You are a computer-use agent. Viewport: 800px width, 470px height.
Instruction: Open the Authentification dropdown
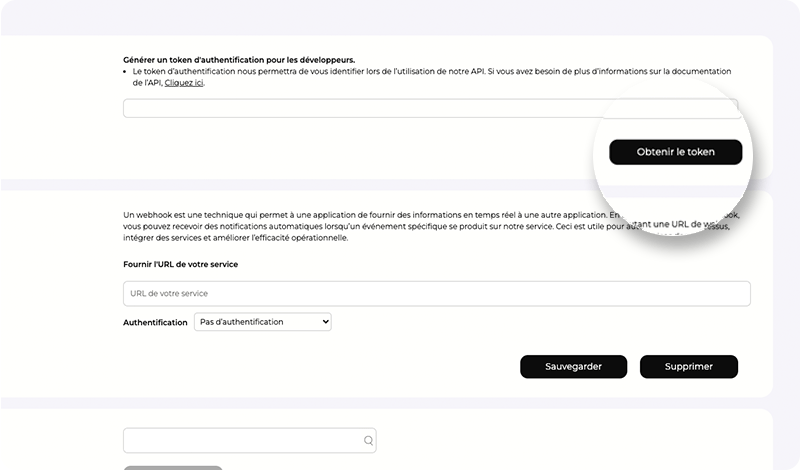(261, 322)
